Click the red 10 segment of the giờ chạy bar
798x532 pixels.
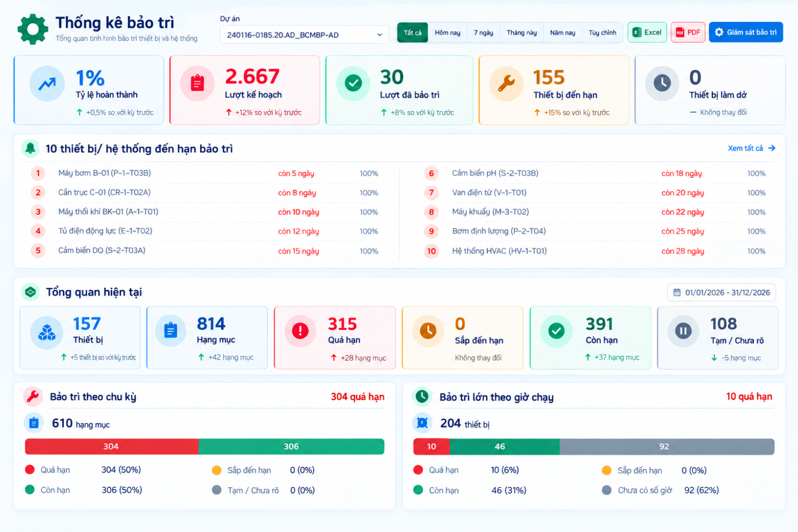431,447
